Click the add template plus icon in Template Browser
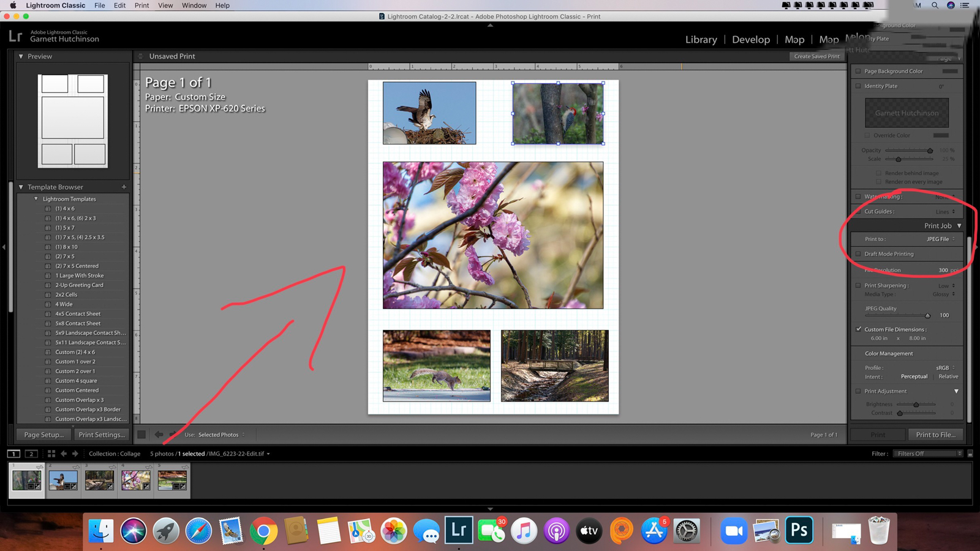This screenshot has width=980, height=551. [124, 187]
